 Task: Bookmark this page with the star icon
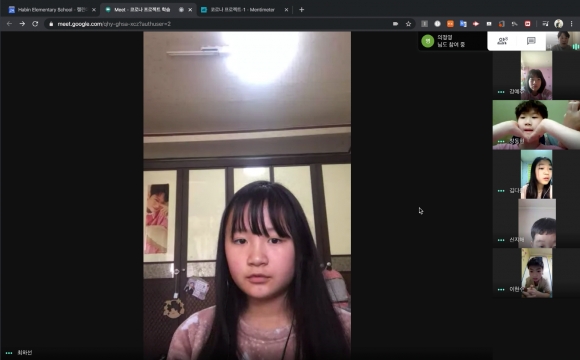[408, 24]
